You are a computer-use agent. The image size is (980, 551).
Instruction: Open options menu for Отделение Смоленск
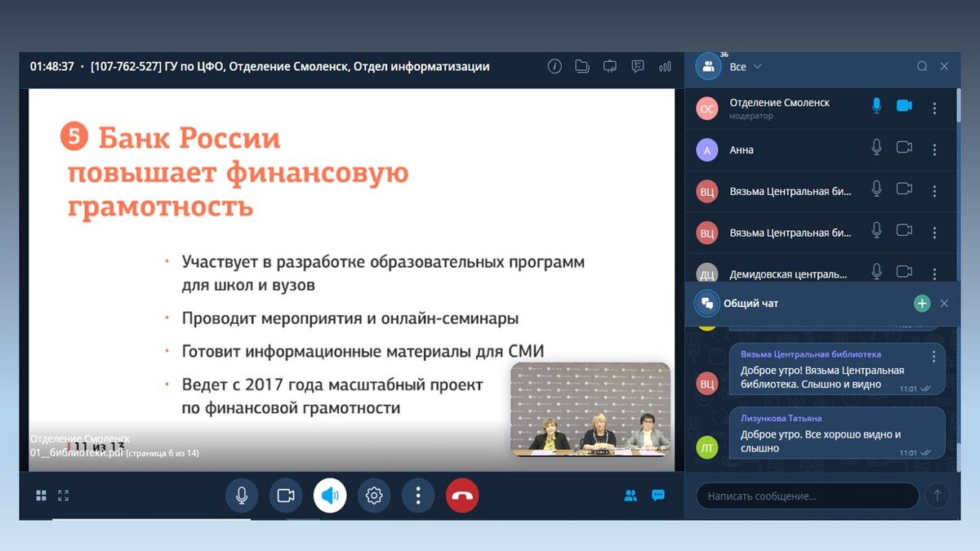coord(934,108)
